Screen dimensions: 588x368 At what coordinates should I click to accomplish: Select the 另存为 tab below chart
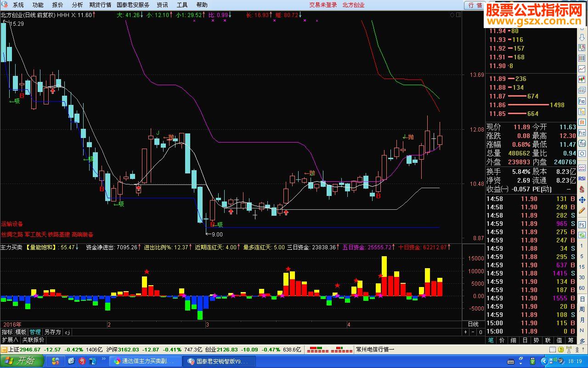52,332
